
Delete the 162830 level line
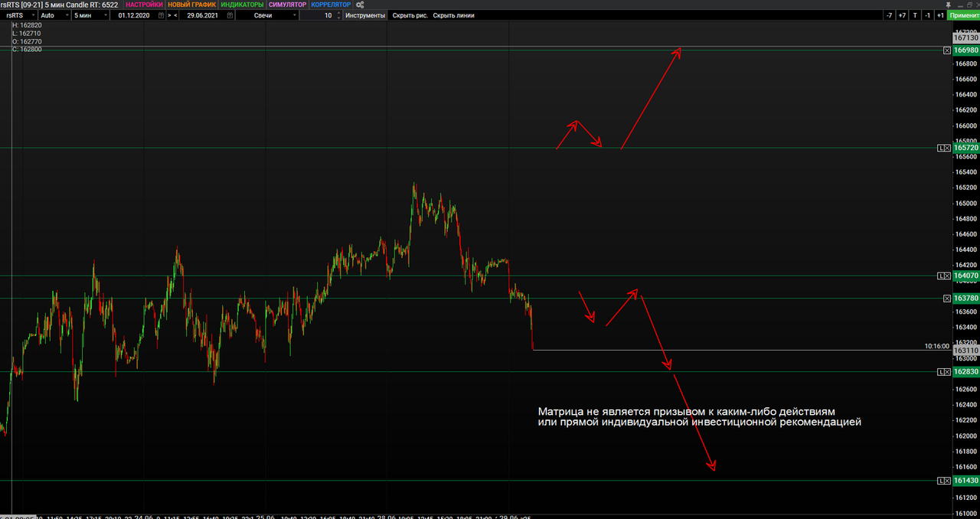(x=947, y=372)
